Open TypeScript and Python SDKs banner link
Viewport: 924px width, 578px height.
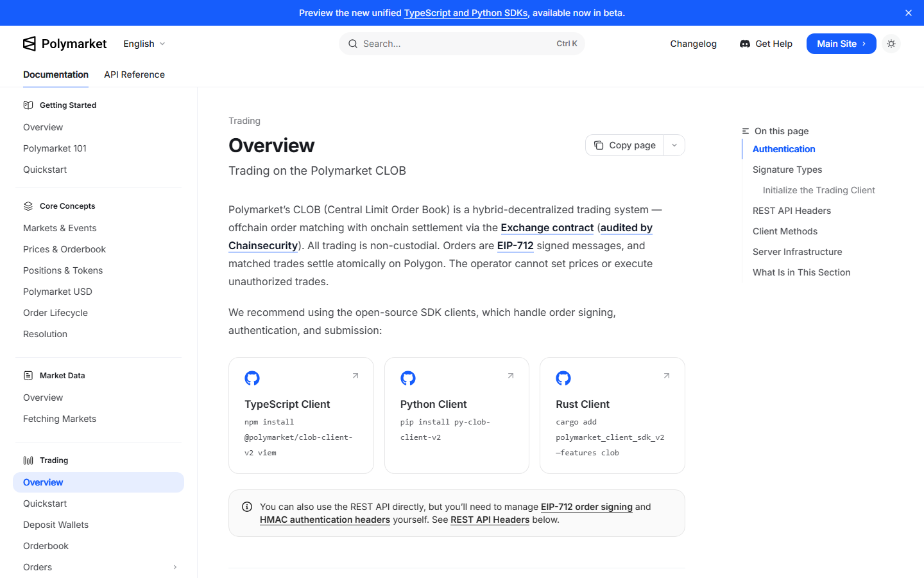click(x=466, y=13)
